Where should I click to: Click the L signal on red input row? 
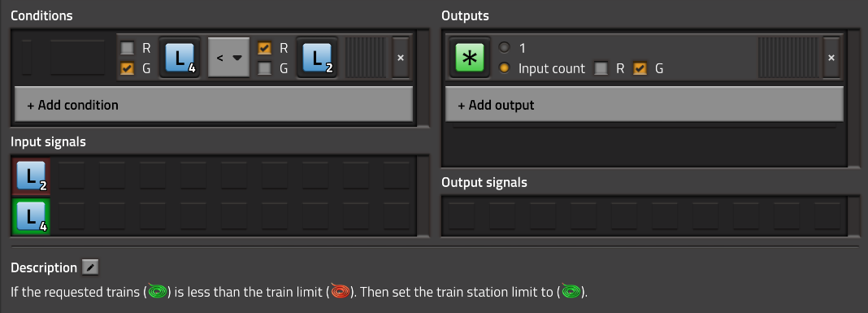(x=30, y=176)
